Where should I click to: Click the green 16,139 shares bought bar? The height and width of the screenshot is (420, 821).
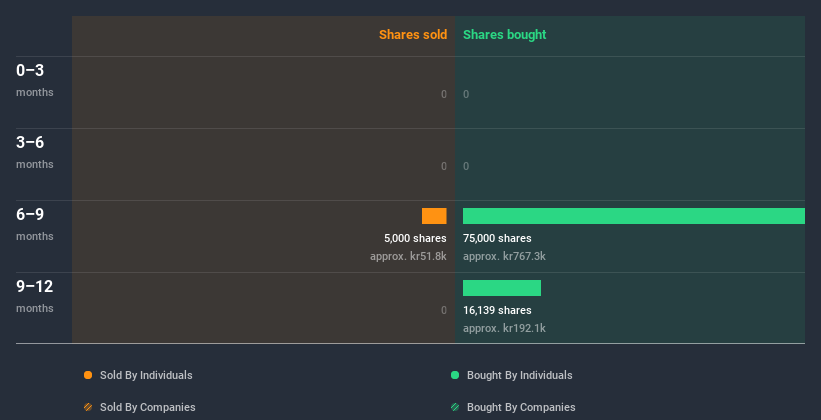tap(502, 288)
